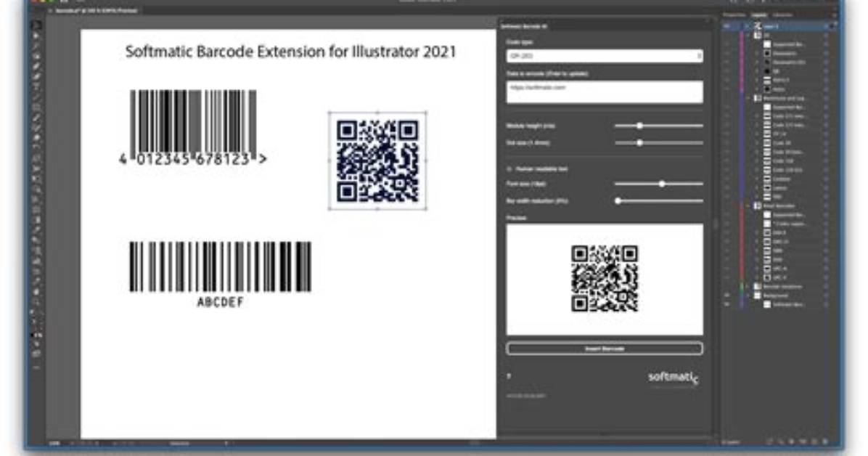Collapse the Retail Barcodes group triangle
Screen dimensions: 868x456
(748, 205)
